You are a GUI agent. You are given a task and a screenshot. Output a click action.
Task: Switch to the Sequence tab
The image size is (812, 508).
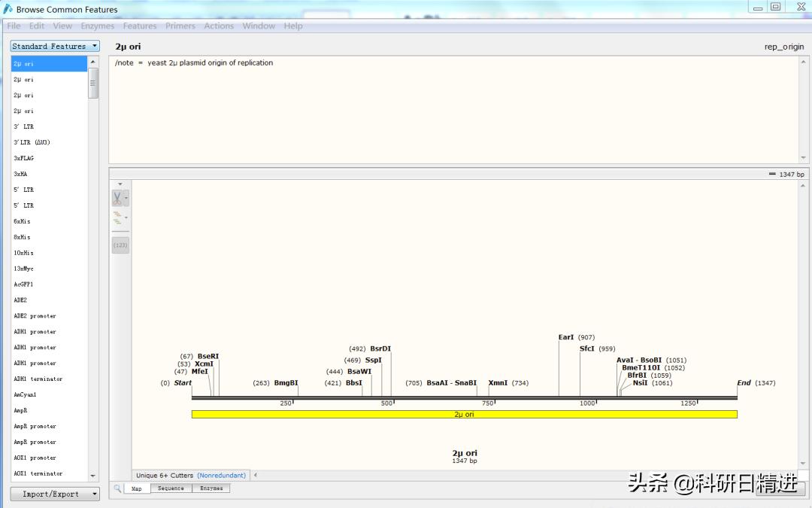(x=170, y=488)
